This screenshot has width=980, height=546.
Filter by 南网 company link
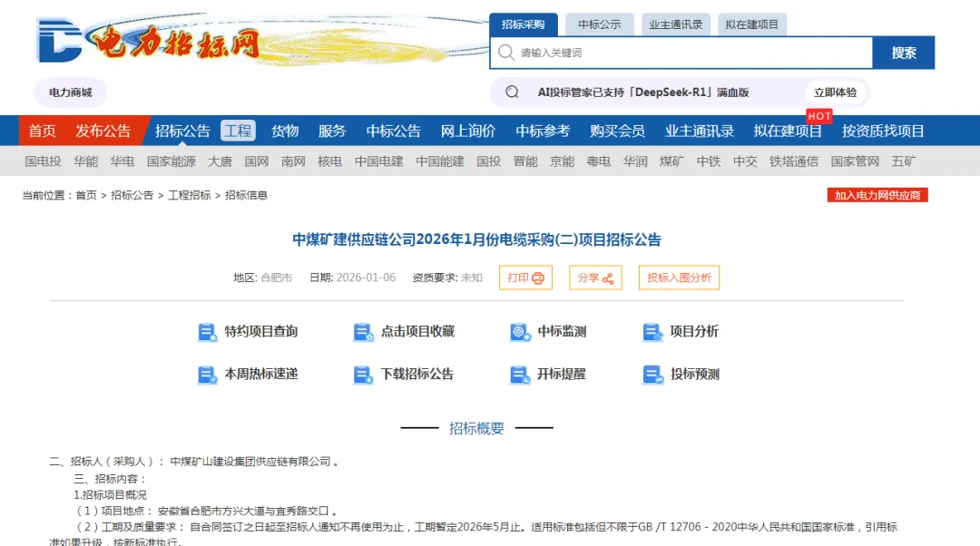[x=293, y=161]
